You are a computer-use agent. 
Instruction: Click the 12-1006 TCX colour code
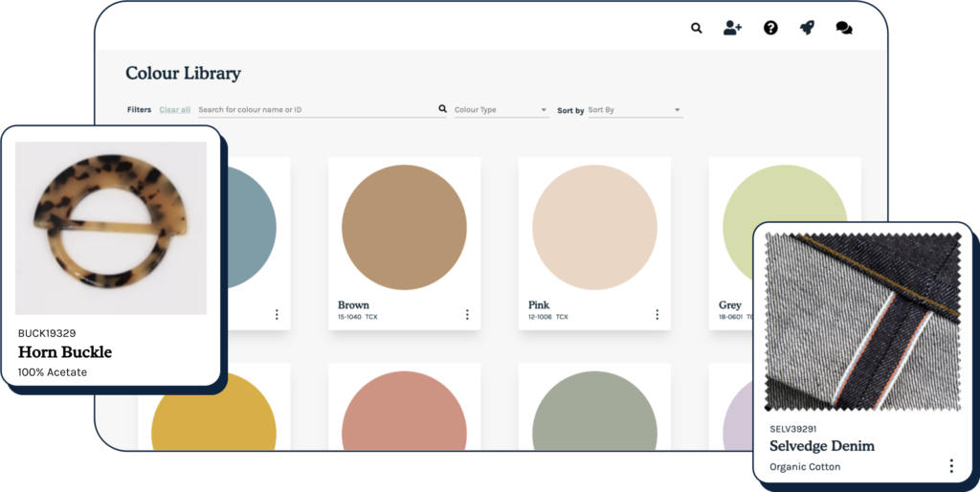tap(548, 317)
